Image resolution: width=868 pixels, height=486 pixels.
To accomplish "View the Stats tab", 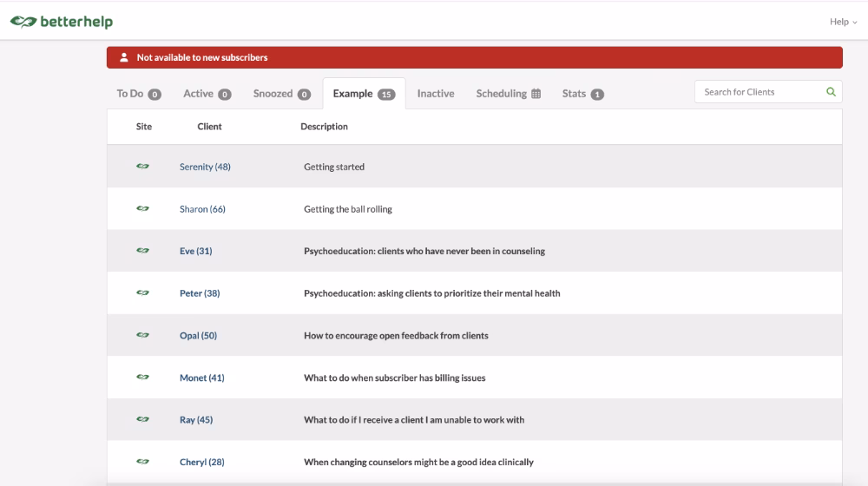I will [x=583, y=94].
